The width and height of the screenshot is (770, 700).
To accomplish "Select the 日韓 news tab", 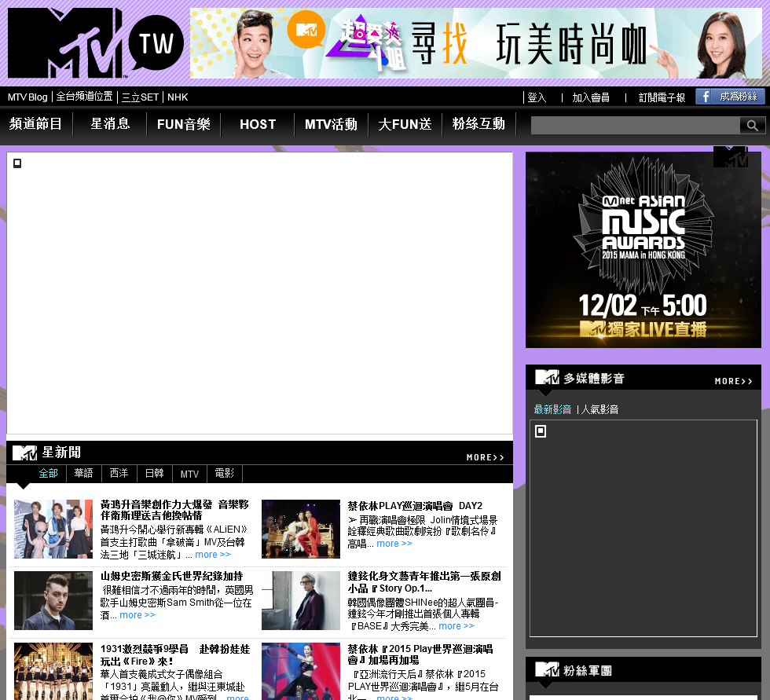I will point(154,473).
